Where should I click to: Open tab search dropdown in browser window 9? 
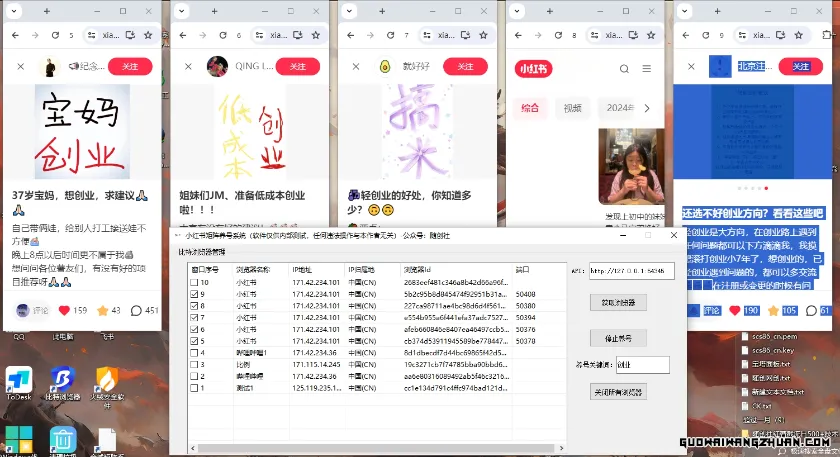[685, 11]
